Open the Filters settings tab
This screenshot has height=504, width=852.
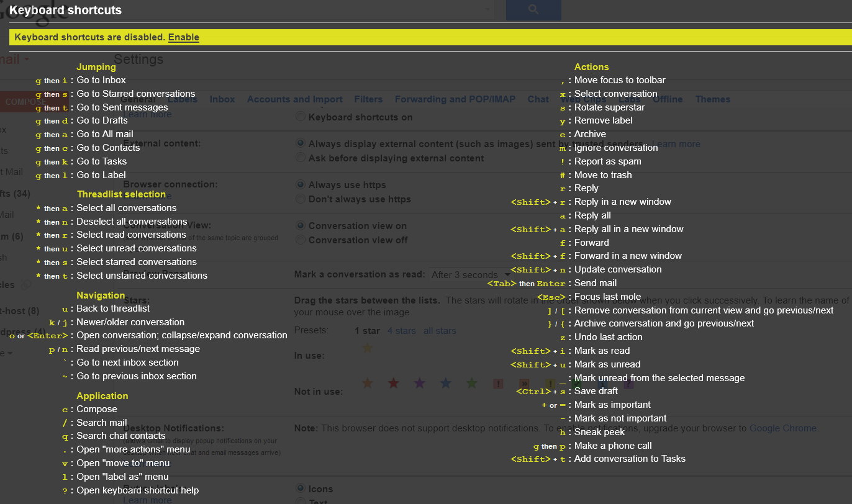(x=368, y=99)
